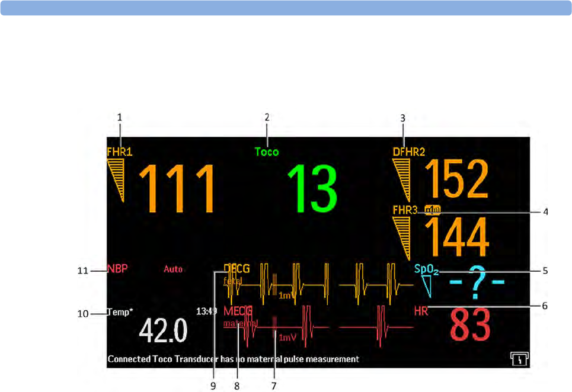The image size is (572, 392).
Task: Open the FHR1 numeric value 111
Action: pyautogui.click(x=177, y=188)
